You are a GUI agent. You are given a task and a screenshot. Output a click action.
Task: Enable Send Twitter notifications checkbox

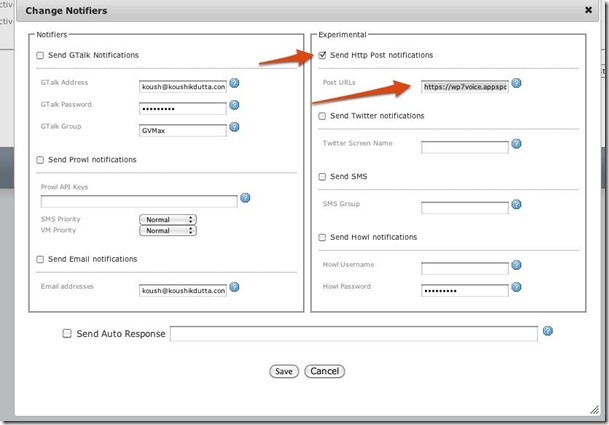pos(322,116)
